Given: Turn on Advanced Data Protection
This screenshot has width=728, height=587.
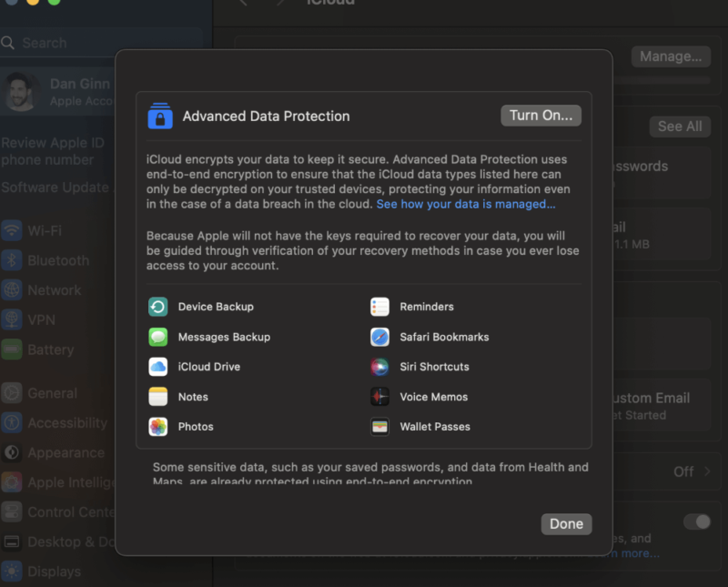Looking at the screenshot, I should [541, 116].
